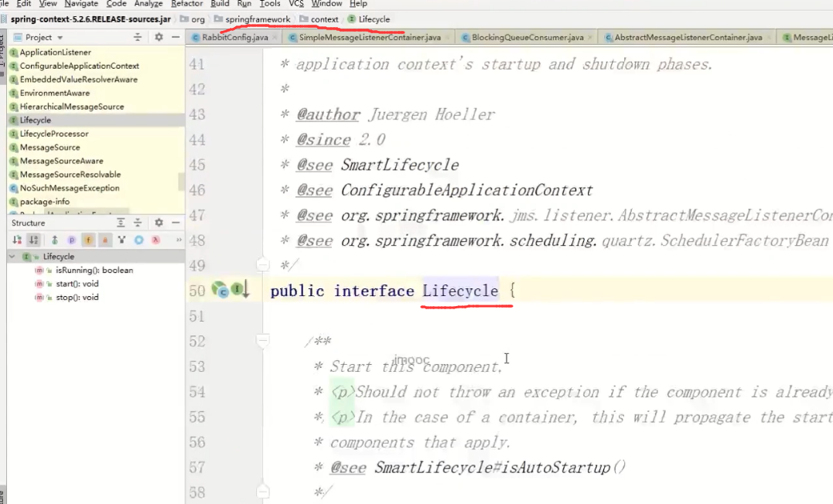The width and height of the screenshot is (833, 504).
Task: Open the Build menu
Action: [220, 4]
